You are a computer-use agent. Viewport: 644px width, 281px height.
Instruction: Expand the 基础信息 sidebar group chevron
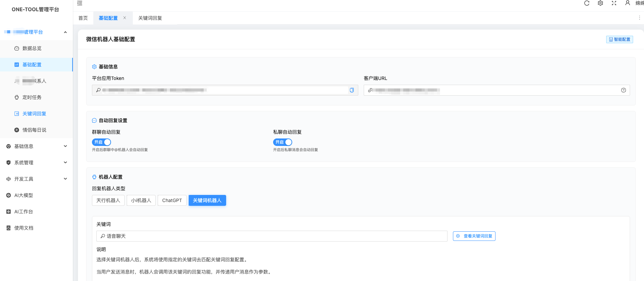tap(65, 146)
